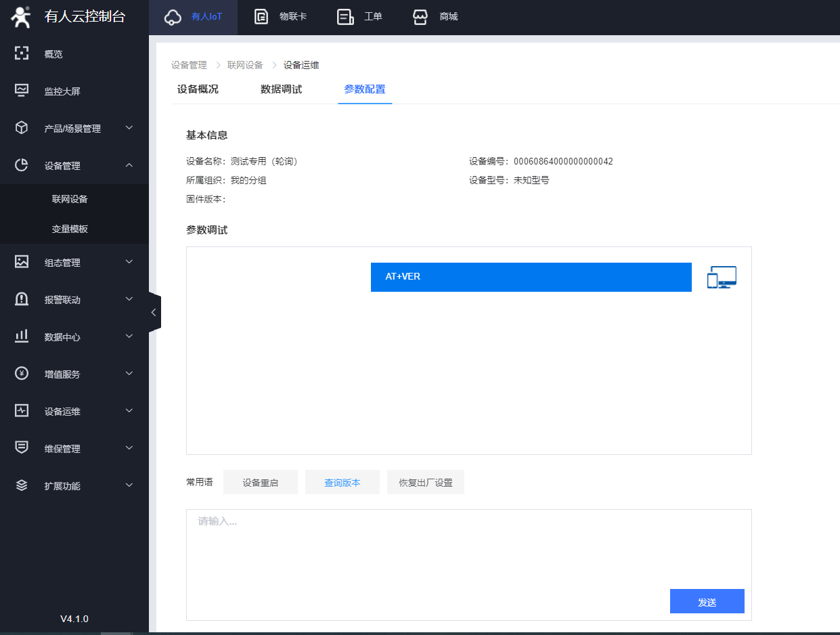Click the 有人云 logo icon

[x=21, y=17]
